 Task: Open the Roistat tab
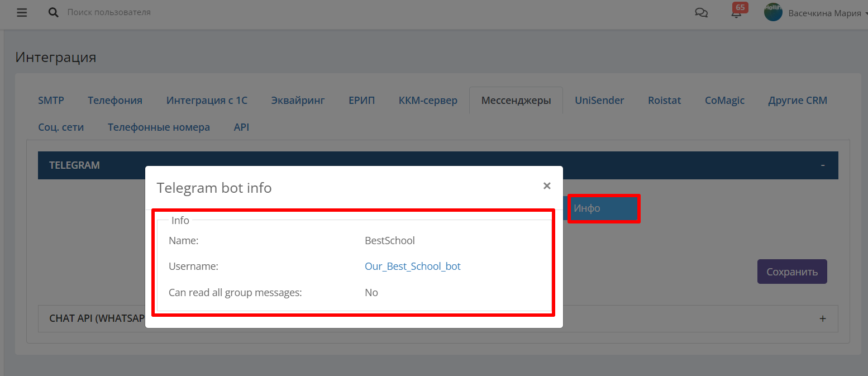pyautogui.click(x=664, y=101)
